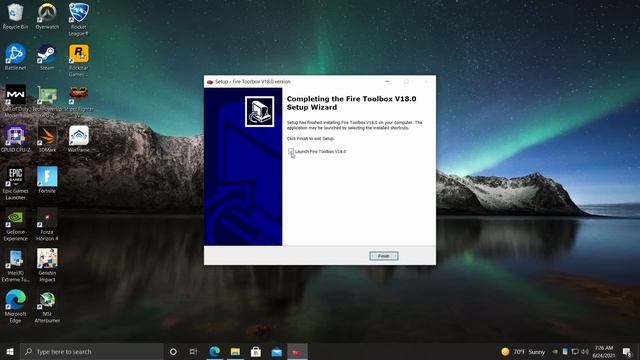Select the Intel Extreme Tuning shortcut

[15, 265]
